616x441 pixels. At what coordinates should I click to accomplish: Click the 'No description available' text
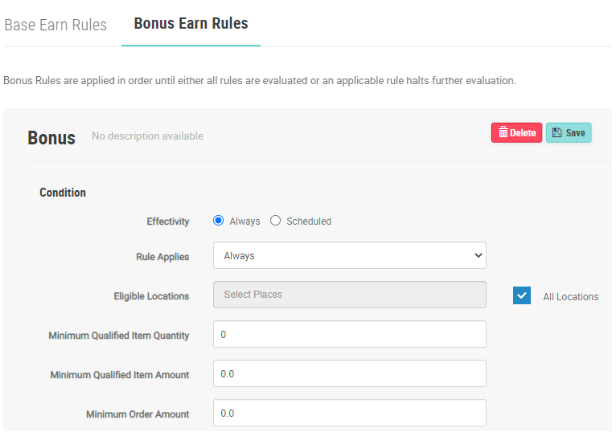(x=147, y=136)
